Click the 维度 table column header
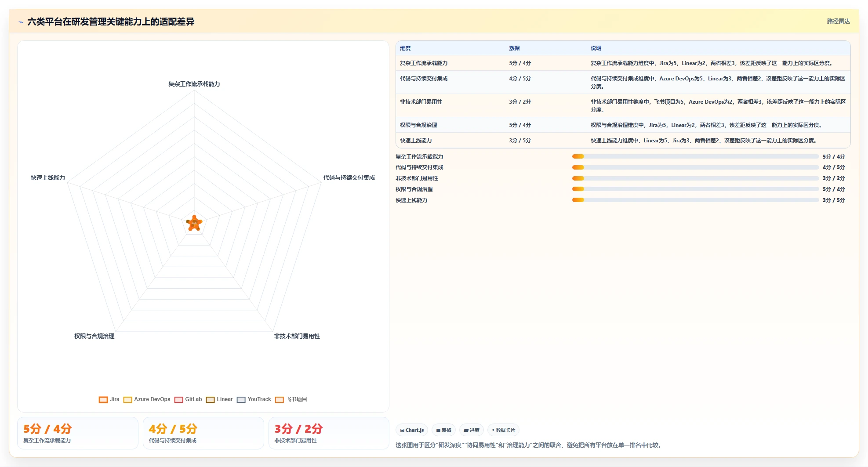The image size is (868, 467). pyautogui.click(x=405, y=48)
